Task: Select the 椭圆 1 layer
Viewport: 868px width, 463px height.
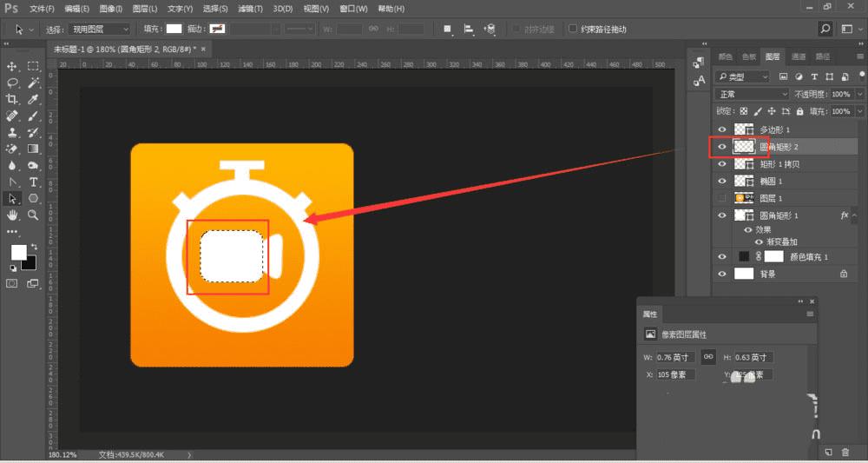Action: click(x=771, y=181)
